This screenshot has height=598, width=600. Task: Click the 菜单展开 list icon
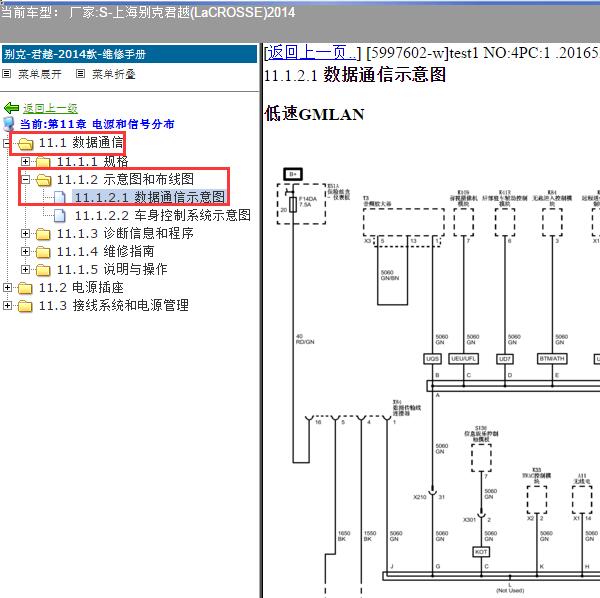tap(7, 73)
